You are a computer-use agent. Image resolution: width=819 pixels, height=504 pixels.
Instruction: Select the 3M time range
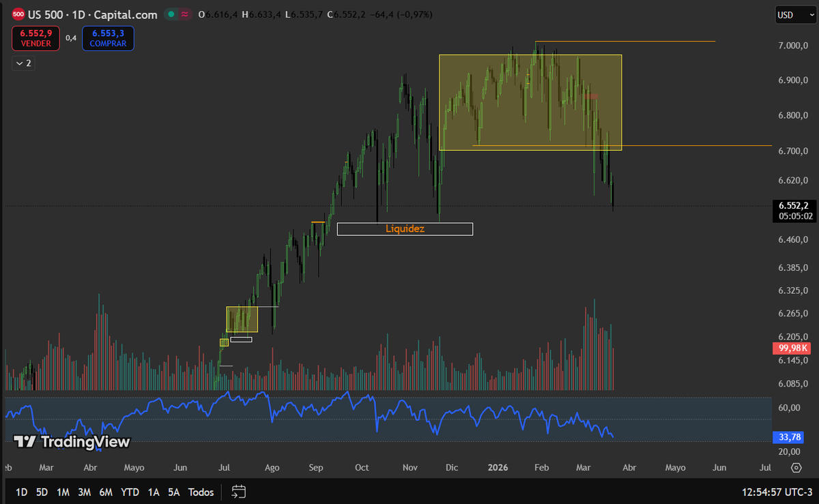pos(85,492)
